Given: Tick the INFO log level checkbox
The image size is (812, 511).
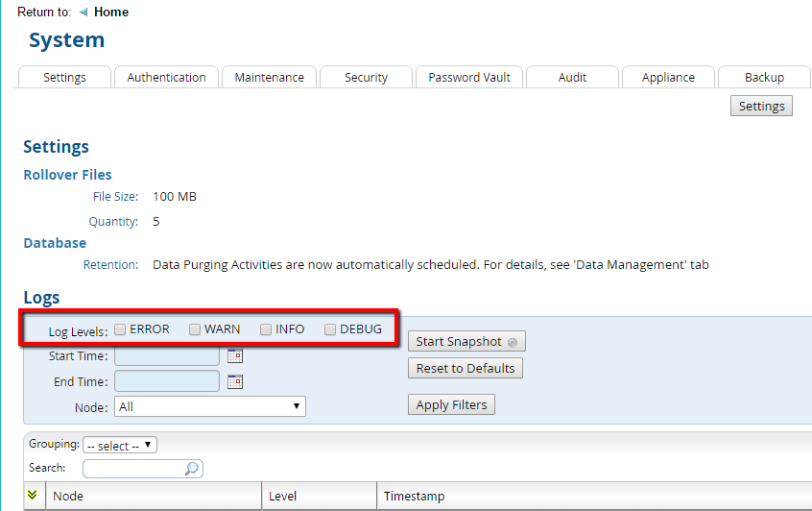Looking at the screenshot, I should click(x=266, y=329).
